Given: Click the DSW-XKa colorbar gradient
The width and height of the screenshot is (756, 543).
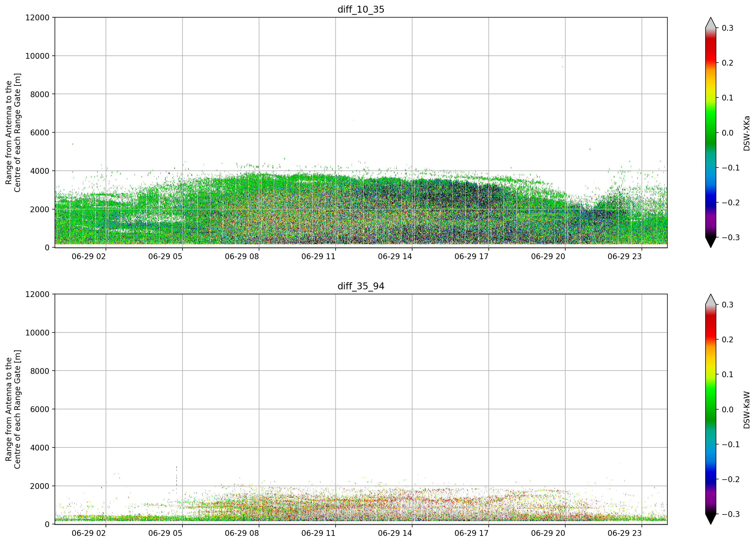Looking at the screenshot, I should coord(711,132).
